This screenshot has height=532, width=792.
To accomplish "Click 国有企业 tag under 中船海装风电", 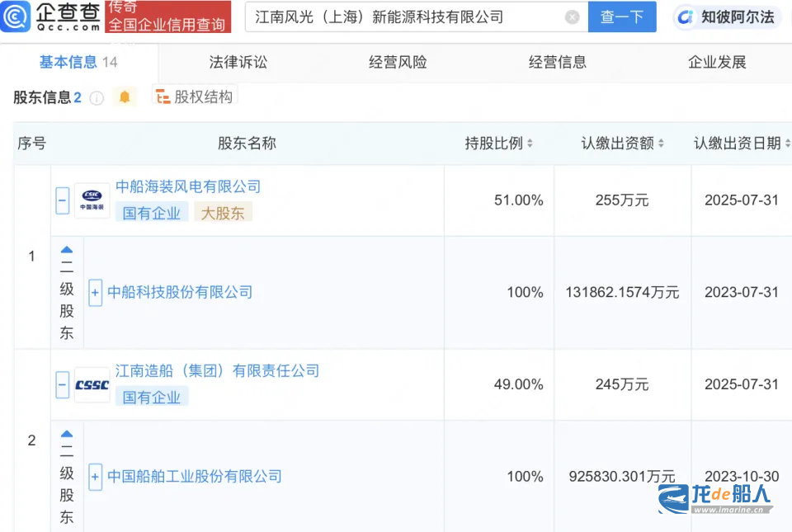I will [x=152, y=213].
